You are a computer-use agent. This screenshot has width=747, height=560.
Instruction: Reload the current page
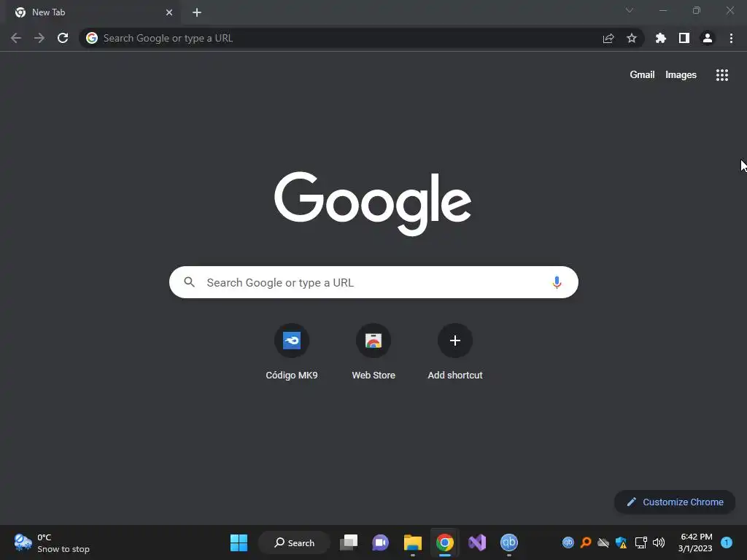[x=63, y=38]
